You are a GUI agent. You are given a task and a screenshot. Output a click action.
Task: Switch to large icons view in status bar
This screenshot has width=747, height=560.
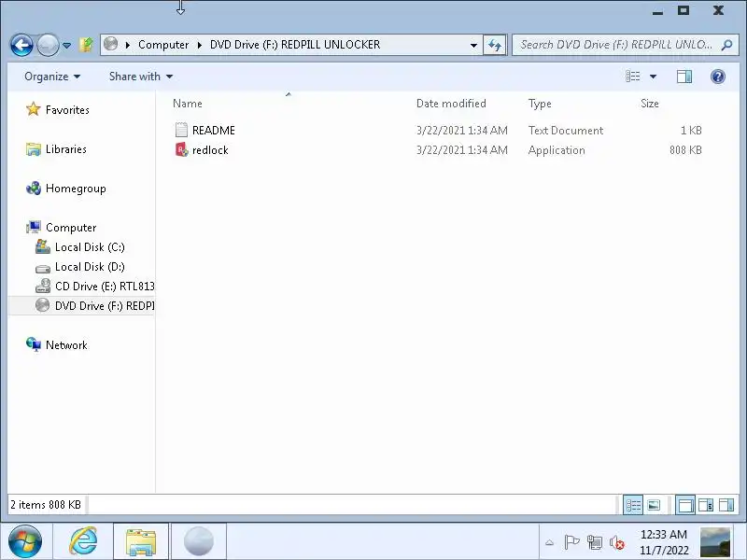tap(655, 505)
